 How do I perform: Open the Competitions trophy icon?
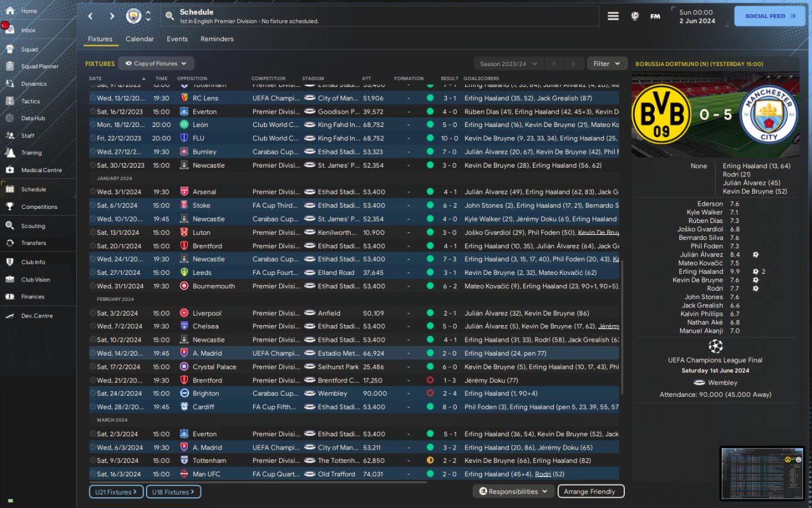(10, 206)
